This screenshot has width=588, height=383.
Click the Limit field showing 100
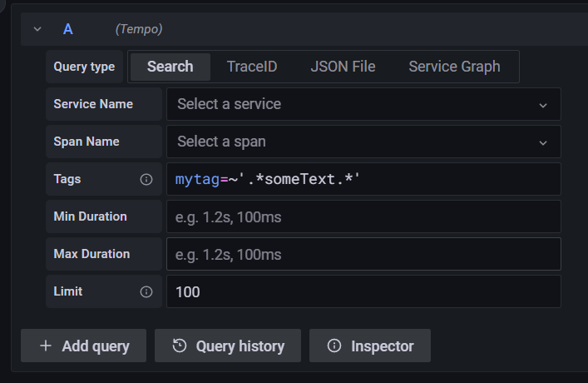point(363,291)
